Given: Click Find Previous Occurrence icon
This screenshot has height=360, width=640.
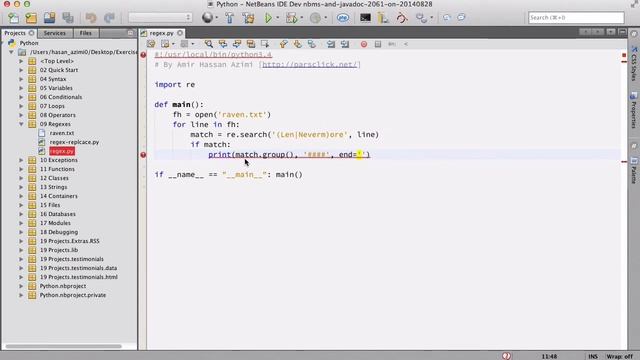Looking at the screenshot, I should click(223, 44).
